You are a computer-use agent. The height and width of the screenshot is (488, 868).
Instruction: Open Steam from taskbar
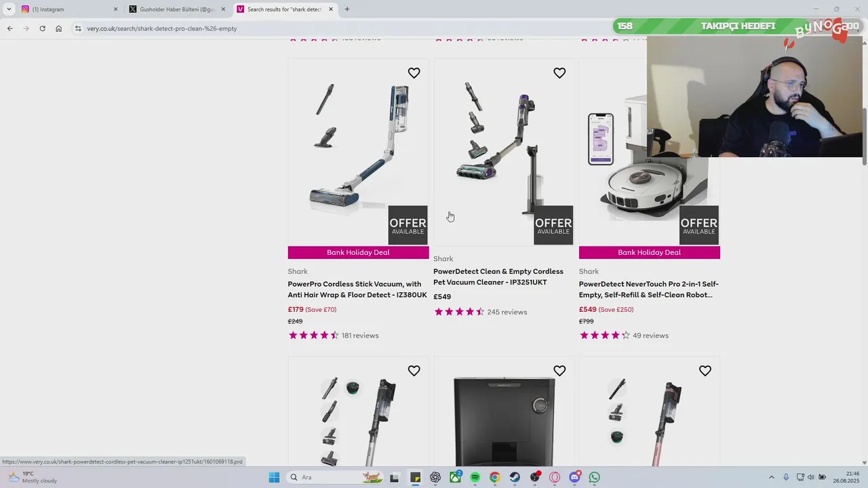[x=515, y=477]
